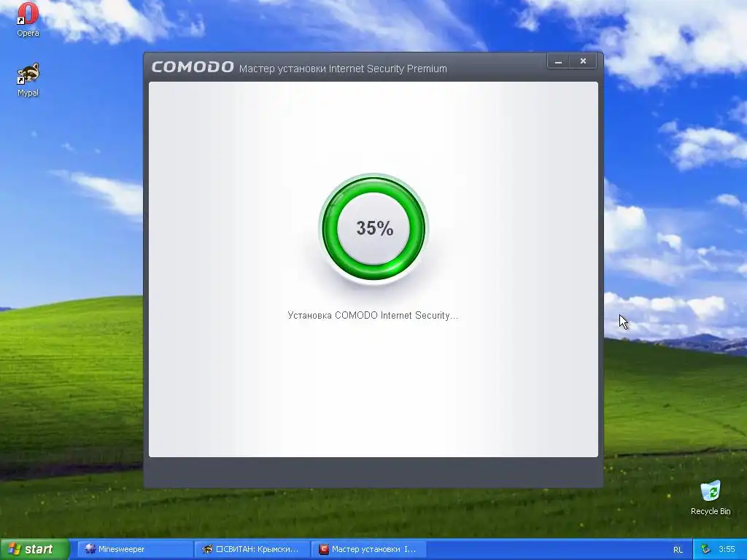The width and height of the screenshot is (747, 560).
Task: Switch to the СВИТАН Mypal taskbar window
Action: (x=252, y=549)
